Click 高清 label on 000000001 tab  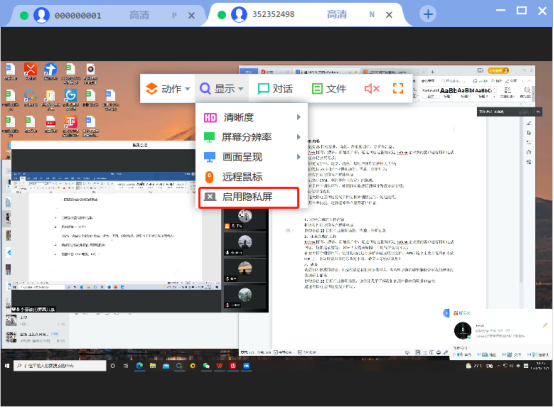(139, 15)
